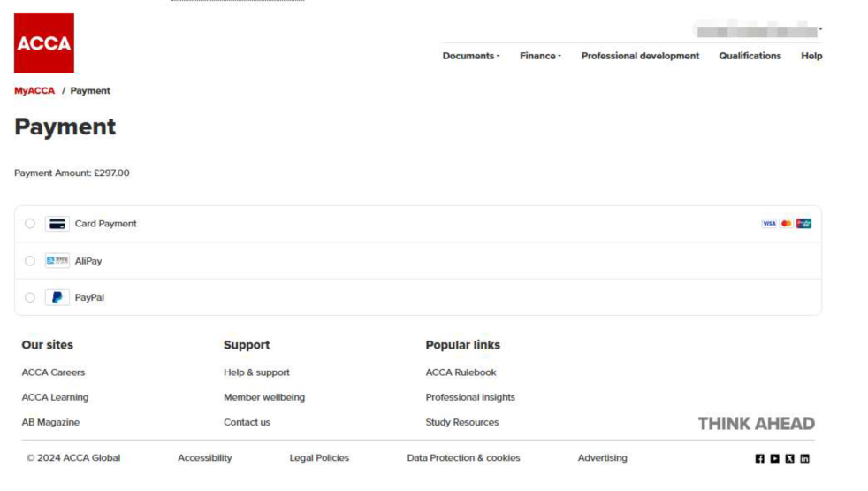The width and height of the screenshot is (868, 491).
Task: Click the Payment breadcrumb text
Action: click(90, 90)
